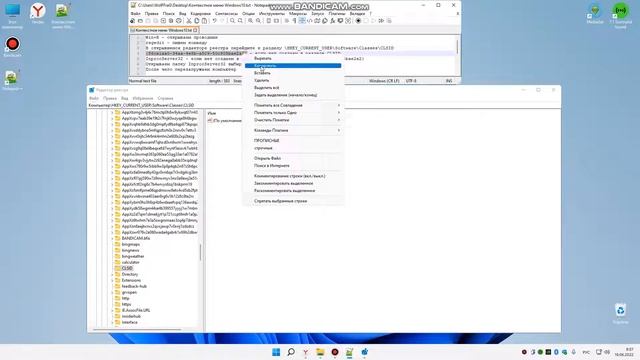Click the Cut scissors icon in Notepad++ toolbar
This screenshot has width=640, height=360.
[x=189, y=21]
